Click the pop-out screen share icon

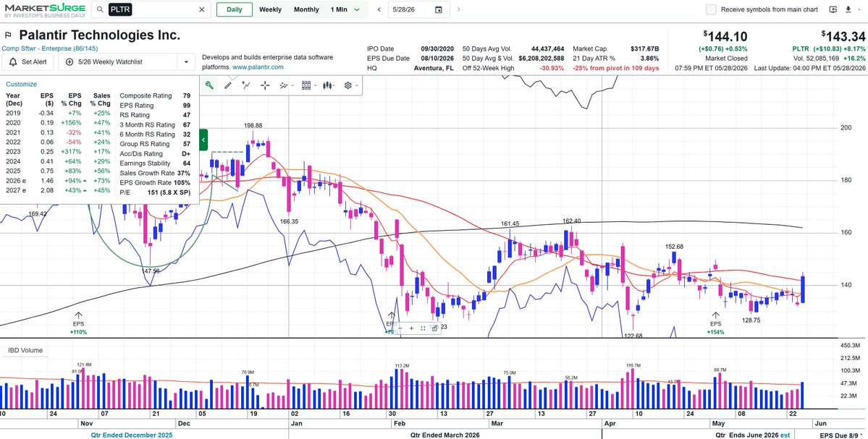(833, 9)
